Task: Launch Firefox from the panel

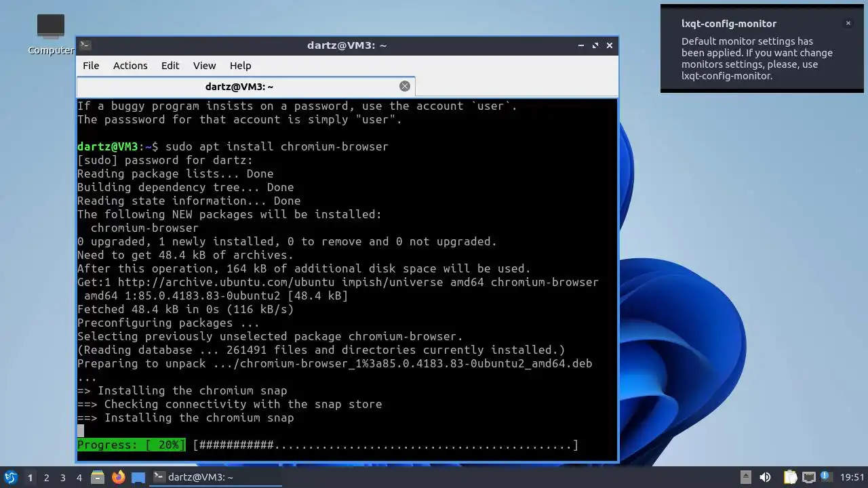Action: pyautogui.click(x=118, y=477)
